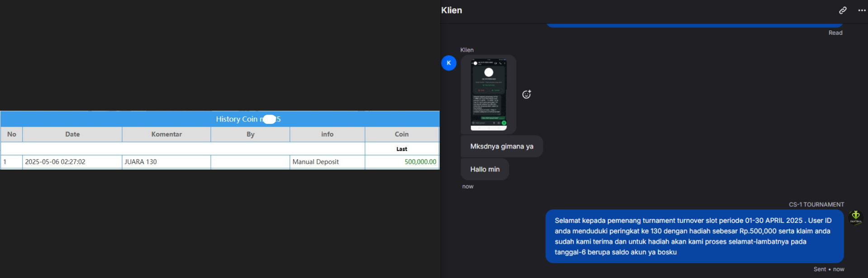Open the three-dot more options menu
868x278 pixels.
pos(862,10)
